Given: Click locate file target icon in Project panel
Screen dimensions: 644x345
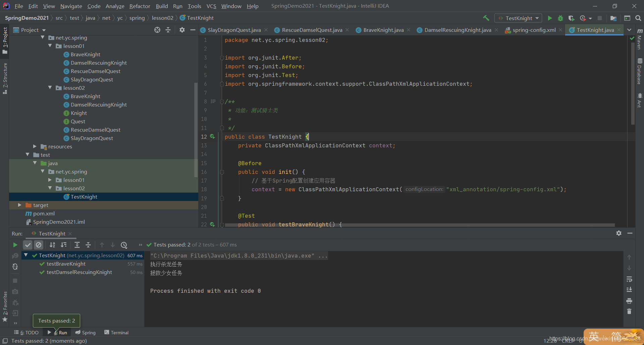Looking at the screenshot, I should point(157,30).
